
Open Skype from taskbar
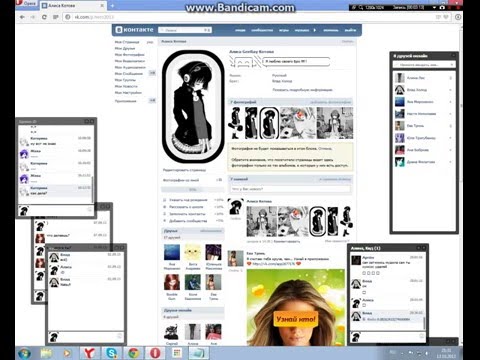[x=111, y=353]
